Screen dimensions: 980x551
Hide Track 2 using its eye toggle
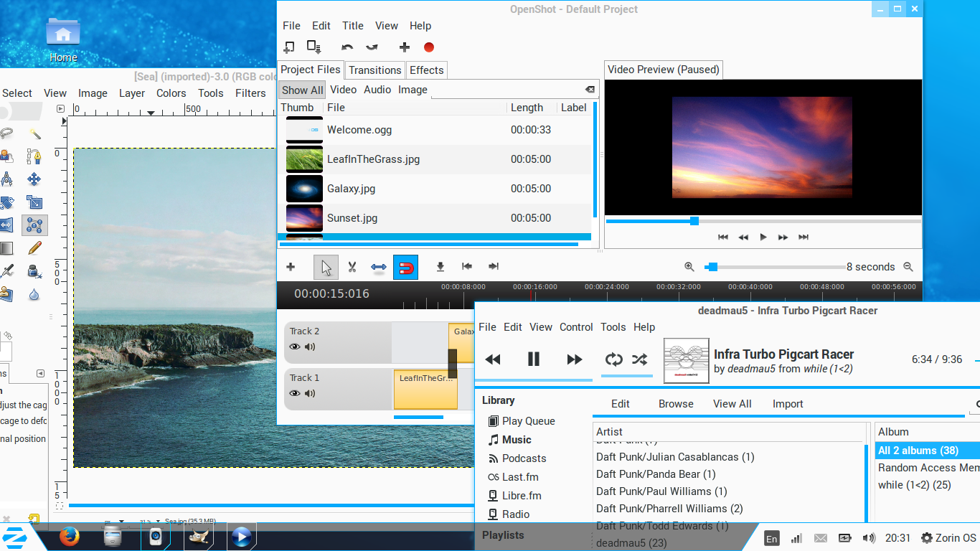pos(294,347)
